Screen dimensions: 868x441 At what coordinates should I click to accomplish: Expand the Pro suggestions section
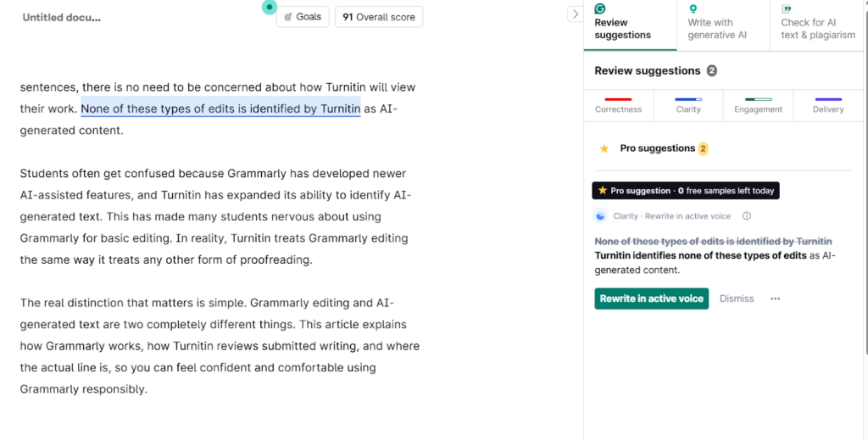657,148
